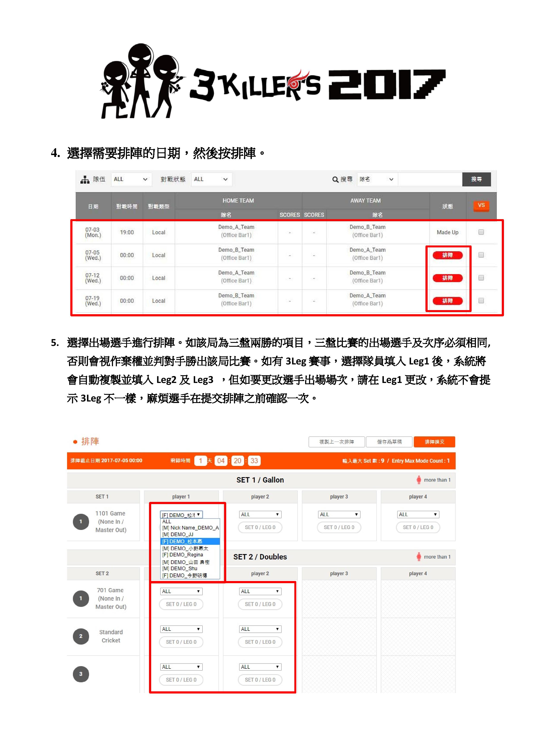
Task: Open leg 3 player 1 ALL dropdown
Action: 181,667
